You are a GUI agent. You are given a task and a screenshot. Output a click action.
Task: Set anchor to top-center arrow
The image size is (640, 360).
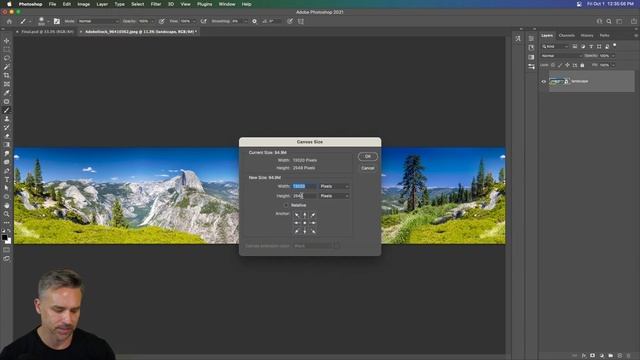pos(305,215)
